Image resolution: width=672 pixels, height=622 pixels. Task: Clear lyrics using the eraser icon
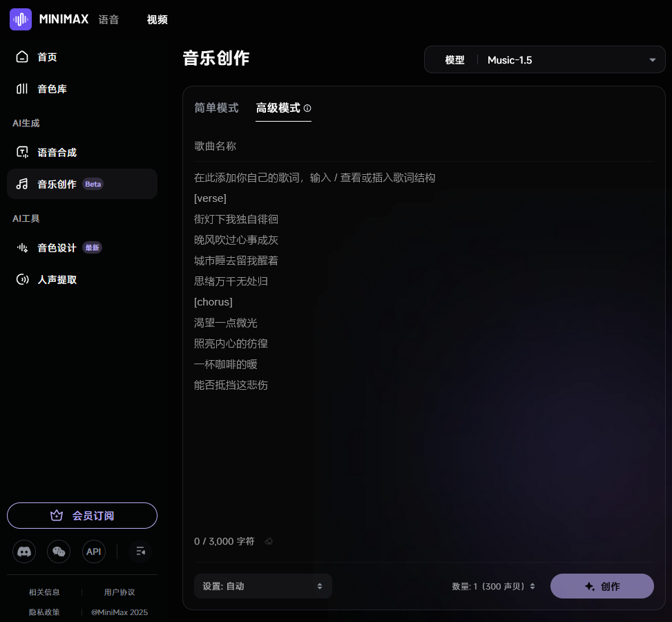pos(268,541)
